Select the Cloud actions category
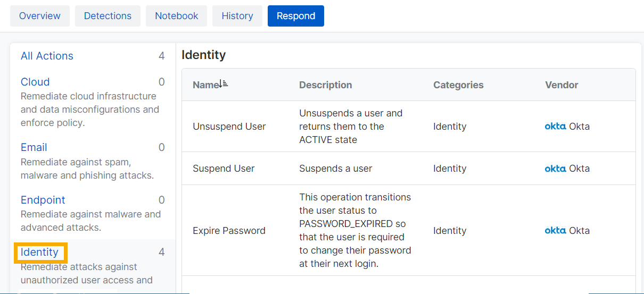 (35, 82)
